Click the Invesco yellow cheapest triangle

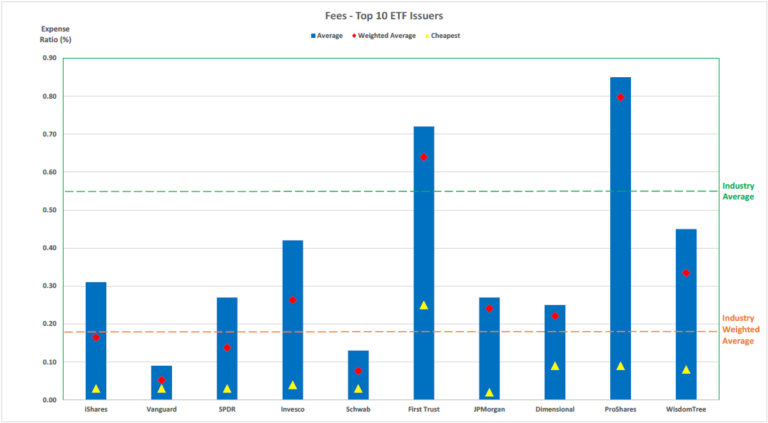click(292, 385)
